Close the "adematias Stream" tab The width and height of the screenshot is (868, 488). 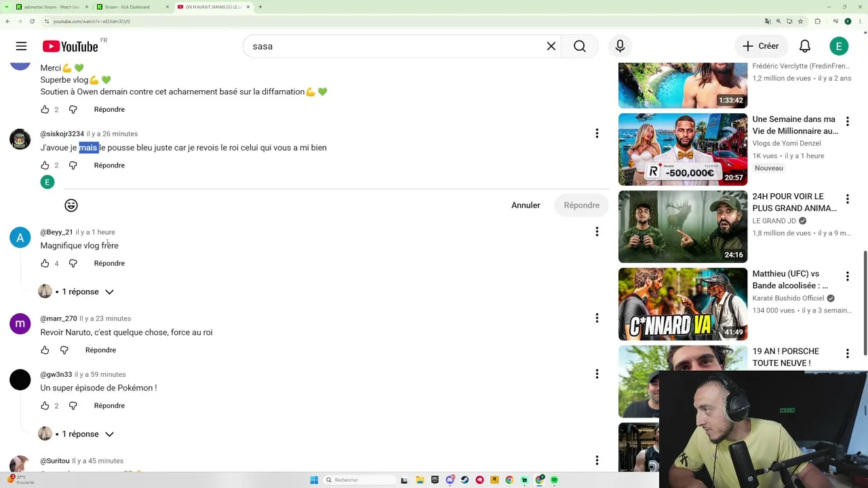coord(87,7)
